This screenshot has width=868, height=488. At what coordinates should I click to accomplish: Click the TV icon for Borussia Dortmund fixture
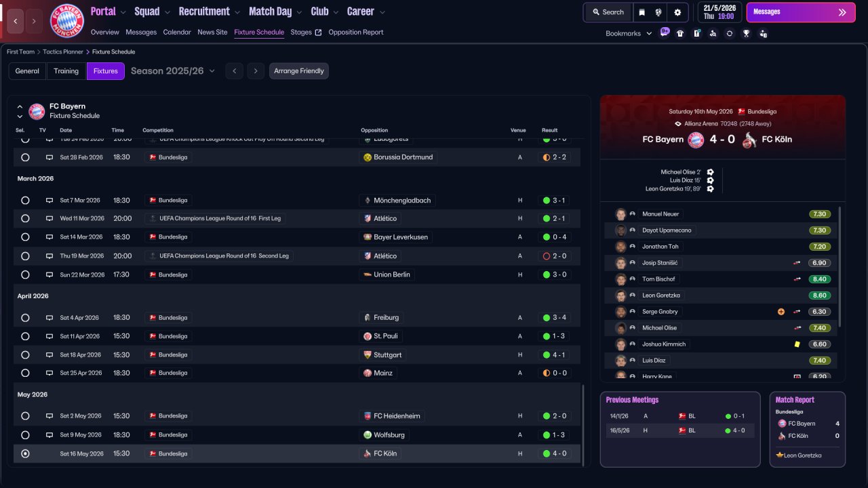[50, 157]
